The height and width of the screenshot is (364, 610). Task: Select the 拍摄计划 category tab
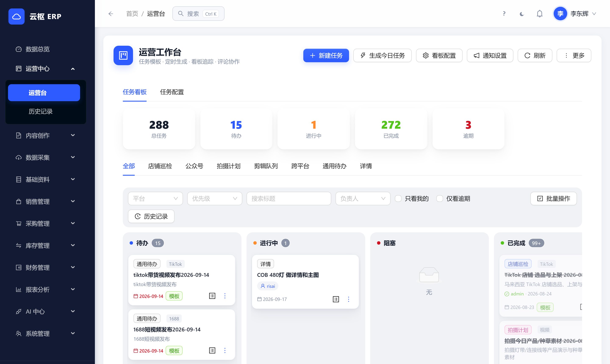click(x=229, y=166)
